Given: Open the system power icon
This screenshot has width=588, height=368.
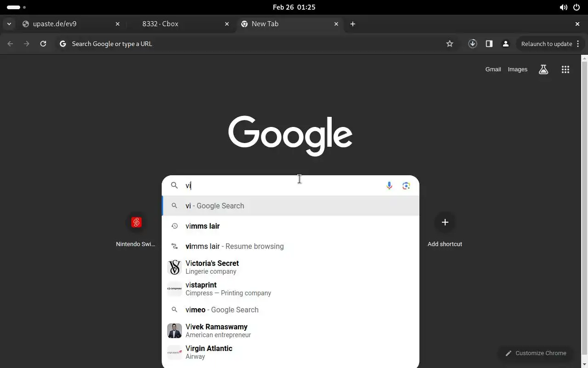Looking at the screenshot, I should tap(577, 7).
